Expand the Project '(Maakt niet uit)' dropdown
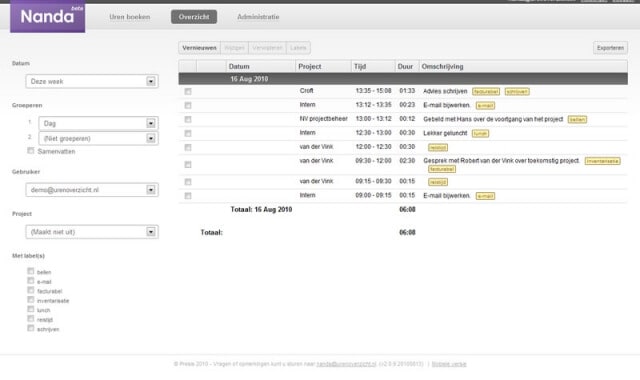Screen dimensions: 640x380 click(x=92, y=232)
